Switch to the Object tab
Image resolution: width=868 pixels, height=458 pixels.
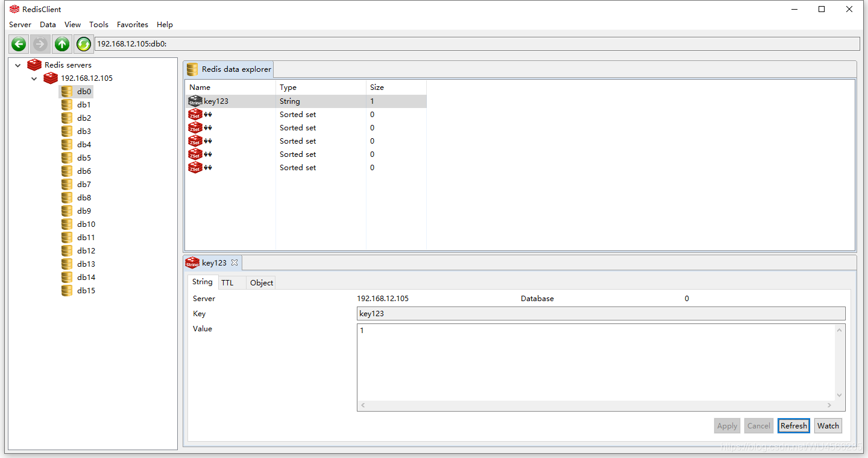(x=262, y=282)
